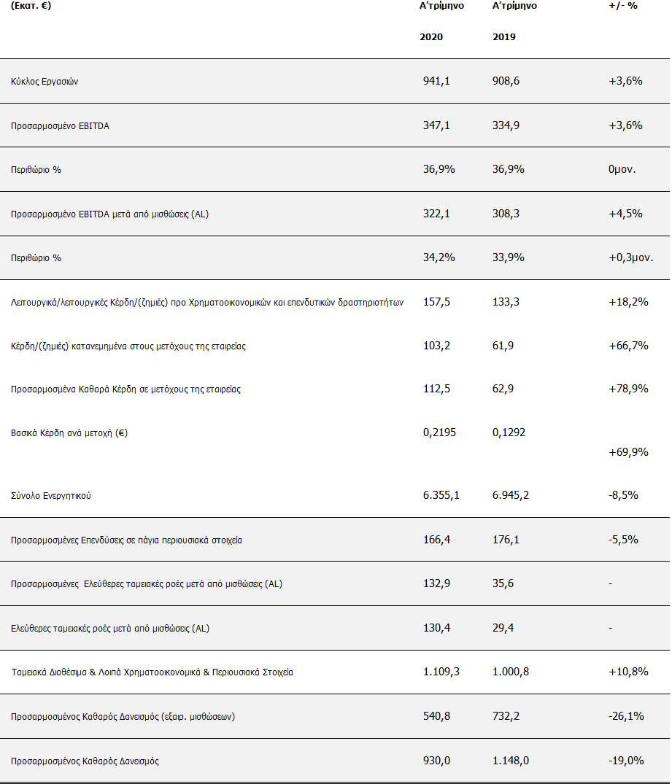Select the 0,2195 earnings per share value

coord(441,432)
